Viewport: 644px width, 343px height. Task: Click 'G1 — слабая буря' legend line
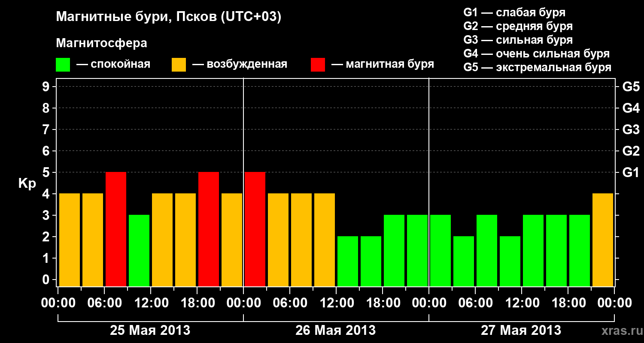514,12
